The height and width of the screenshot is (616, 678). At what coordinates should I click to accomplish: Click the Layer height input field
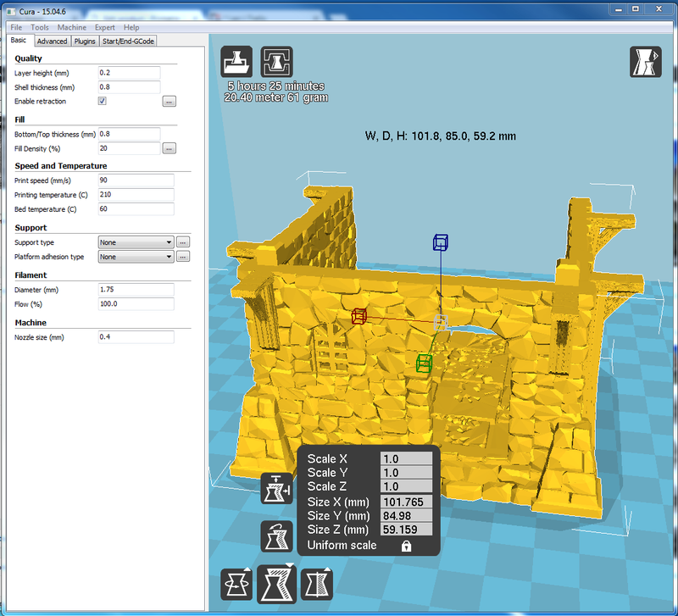(x=130, y=73)
